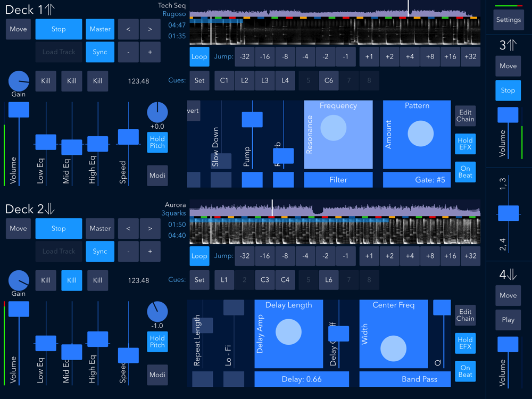The height and width of the screenshot is (399, 532).
Task: Click Move button on Deck 4
Action: click(x=508, y=295)
